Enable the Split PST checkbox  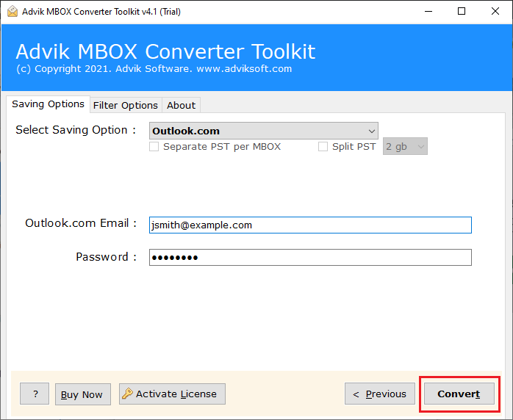tap(323, 146)
